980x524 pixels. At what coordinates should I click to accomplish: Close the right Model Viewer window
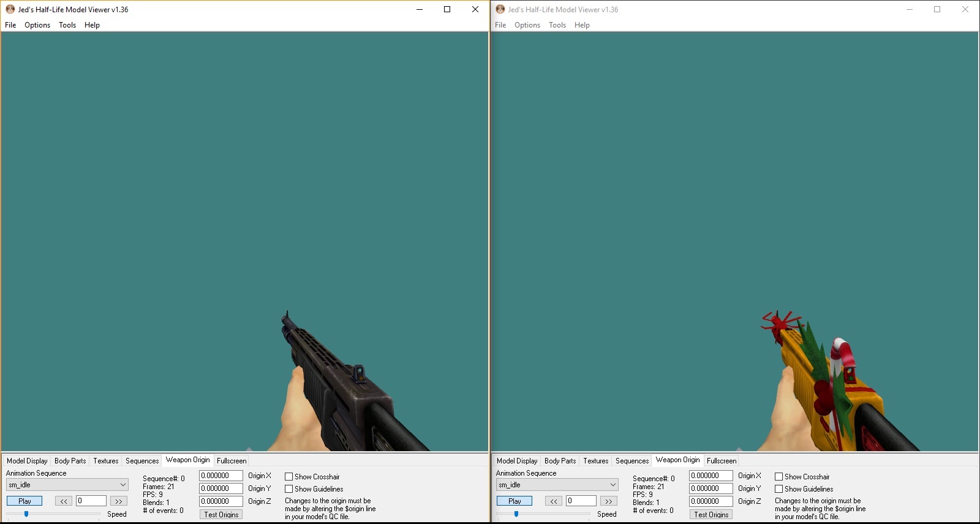tap(965, 9)
